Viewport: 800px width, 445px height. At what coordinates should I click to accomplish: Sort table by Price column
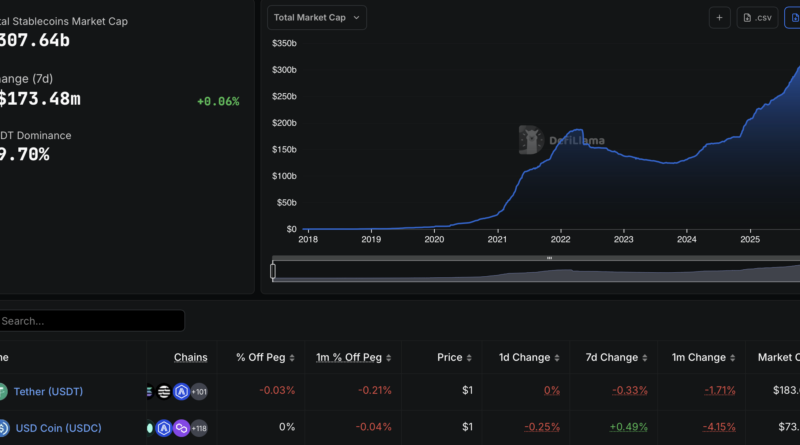(454, 357)
